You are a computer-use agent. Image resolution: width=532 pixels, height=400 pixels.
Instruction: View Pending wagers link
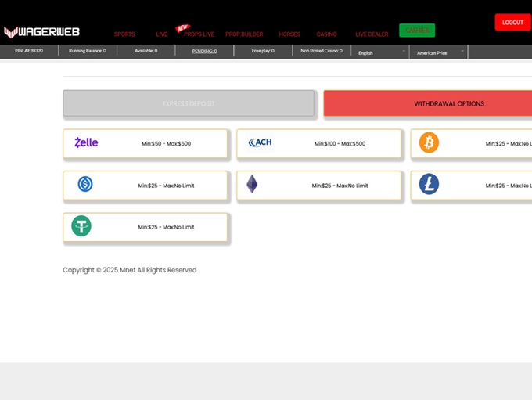[204, 51]
